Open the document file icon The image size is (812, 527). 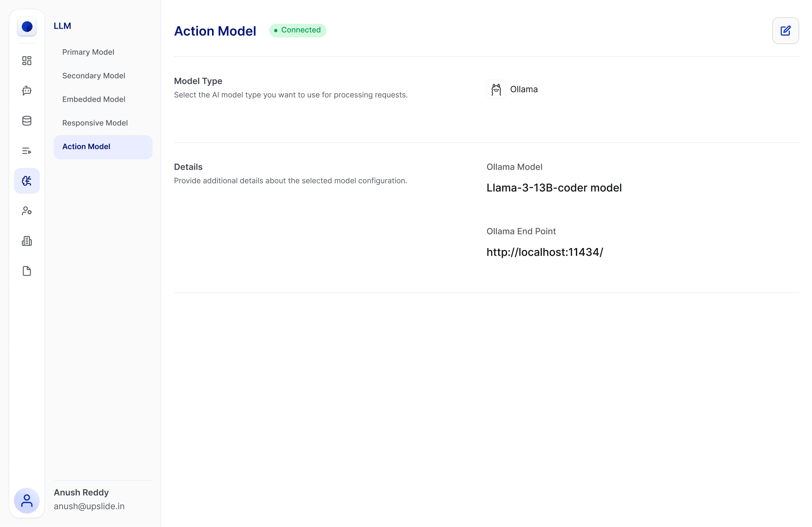click(27, 271)
